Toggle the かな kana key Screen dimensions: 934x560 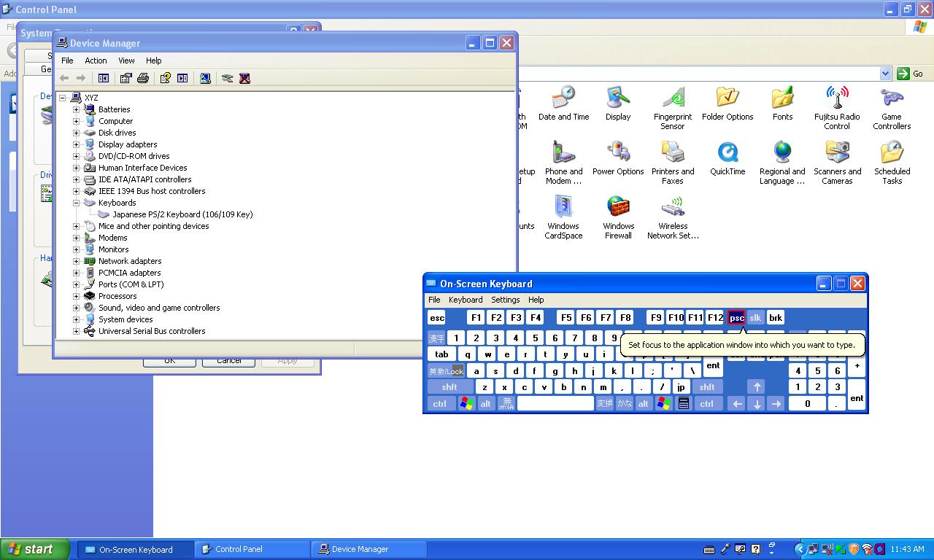coord(625,403)
